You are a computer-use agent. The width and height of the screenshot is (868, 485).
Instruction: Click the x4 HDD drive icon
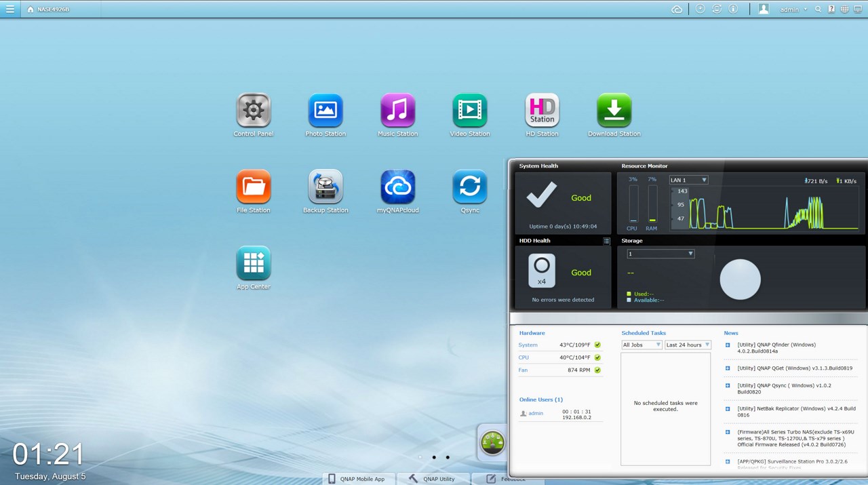(542, 270)
